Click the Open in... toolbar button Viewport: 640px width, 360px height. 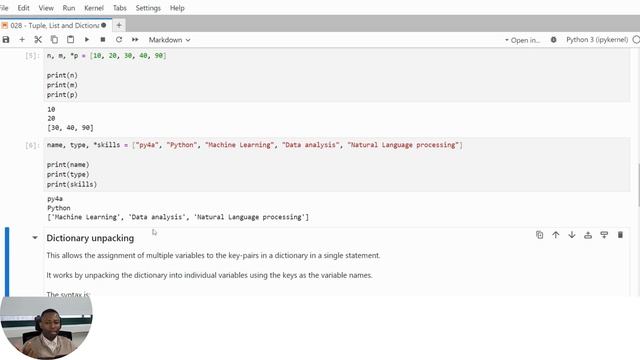click(522, 40)
